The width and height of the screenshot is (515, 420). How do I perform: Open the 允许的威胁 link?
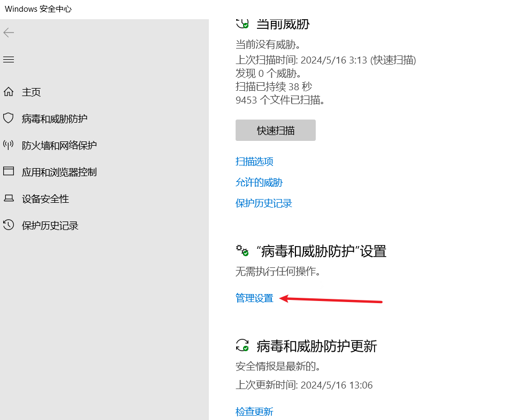pyautogui.click(x=259, y=183)
